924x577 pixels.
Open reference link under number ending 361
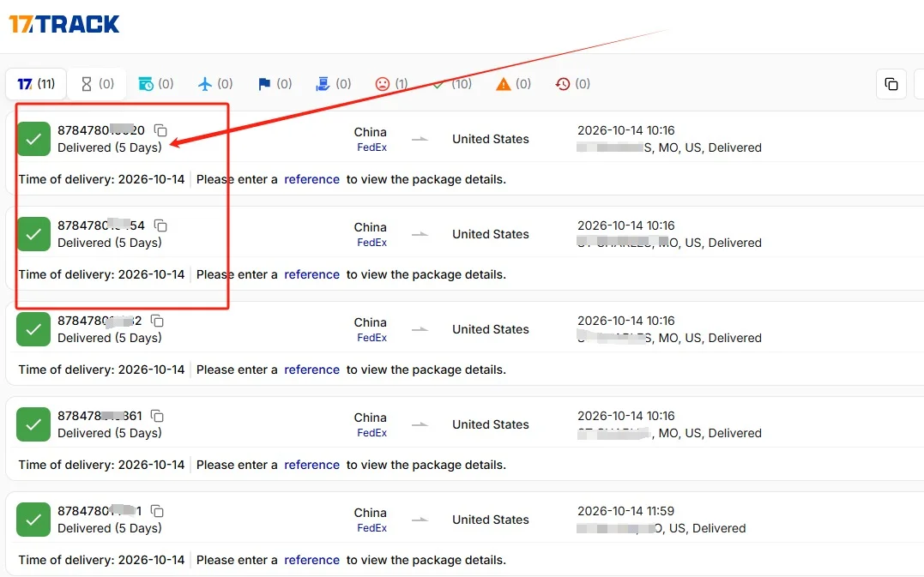(x=311, y=466)
